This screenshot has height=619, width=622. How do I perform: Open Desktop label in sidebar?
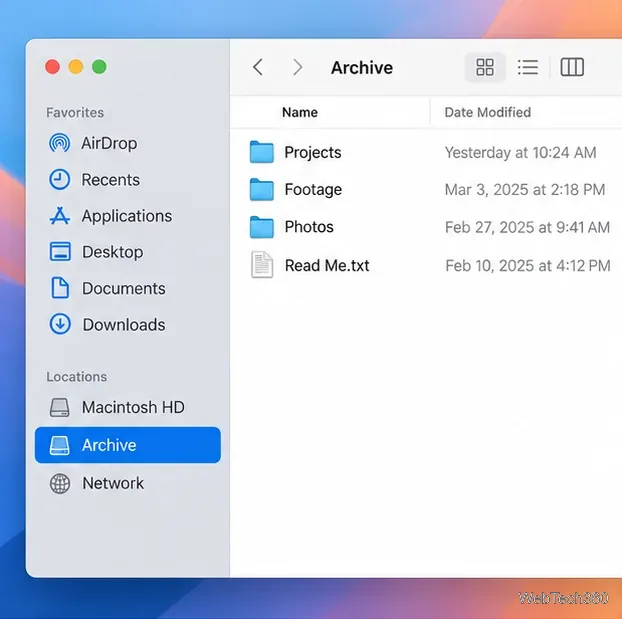click(x=112, y=252)
